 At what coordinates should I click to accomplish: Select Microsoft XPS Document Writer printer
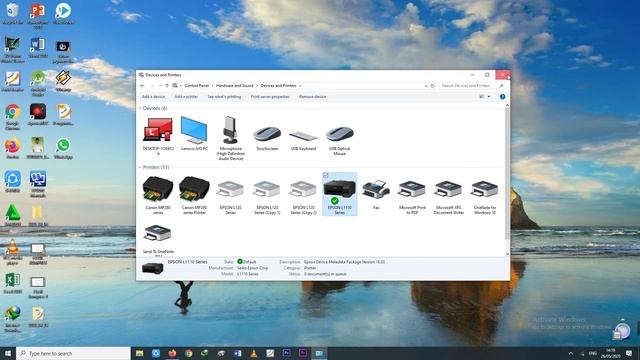449,197
